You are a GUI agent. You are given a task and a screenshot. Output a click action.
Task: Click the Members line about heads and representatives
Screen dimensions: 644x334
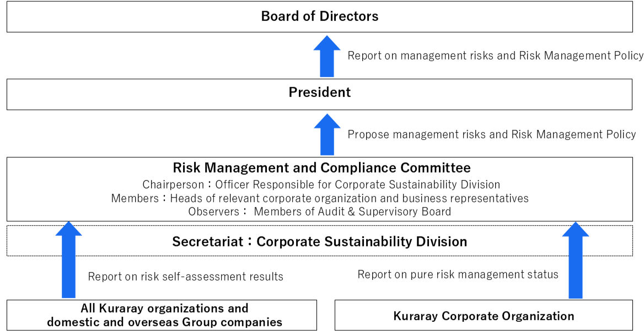[320, 198]
